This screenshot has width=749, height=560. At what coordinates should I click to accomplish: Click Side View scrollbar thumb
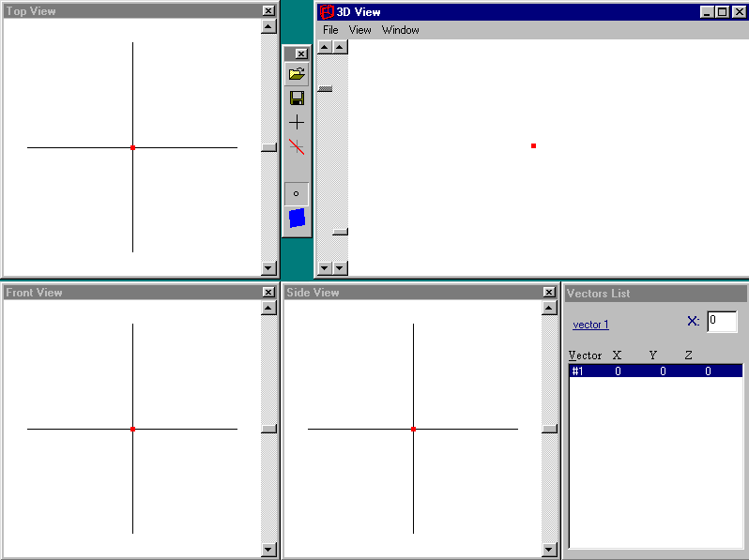tap(549, 429)
